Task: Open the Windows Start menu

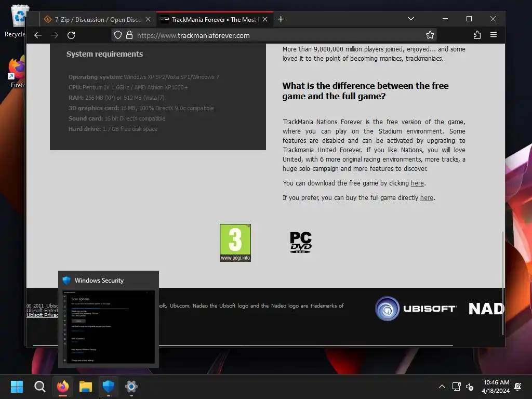Action: click(x=17, y=387)
